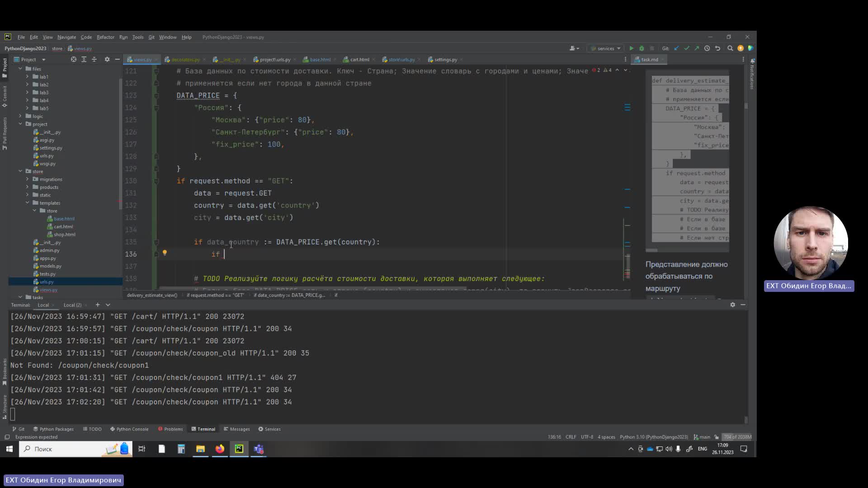The width and height of the screenshot is (868, 488).
Task: Open Python Console tool window
Action: coord(129,429)
